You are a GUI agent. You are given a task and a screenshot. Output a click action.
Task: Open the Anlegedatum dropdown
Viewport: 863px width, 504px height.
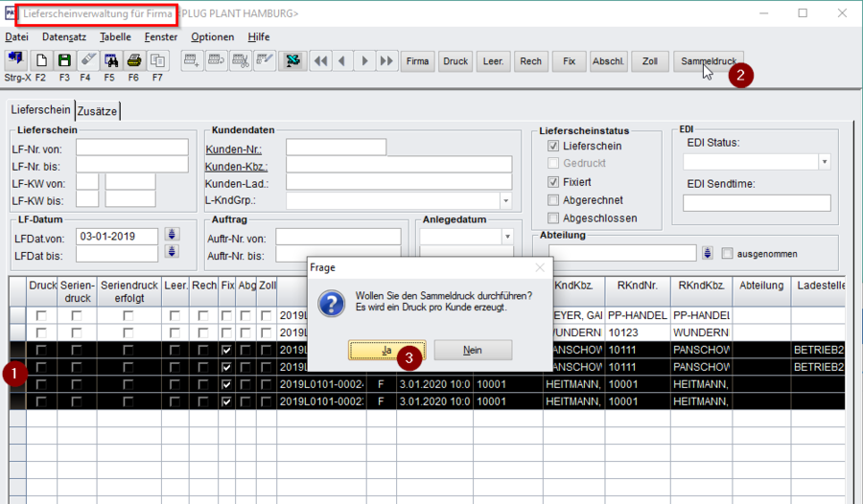[506, 236]
